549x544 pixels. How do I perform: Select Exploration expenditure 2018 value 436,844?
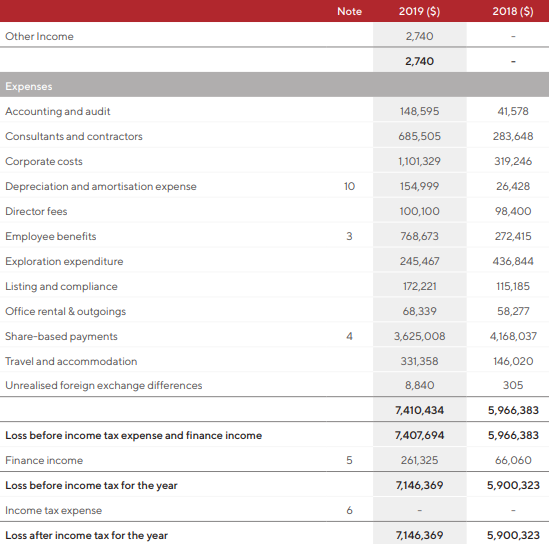point(513,261)
